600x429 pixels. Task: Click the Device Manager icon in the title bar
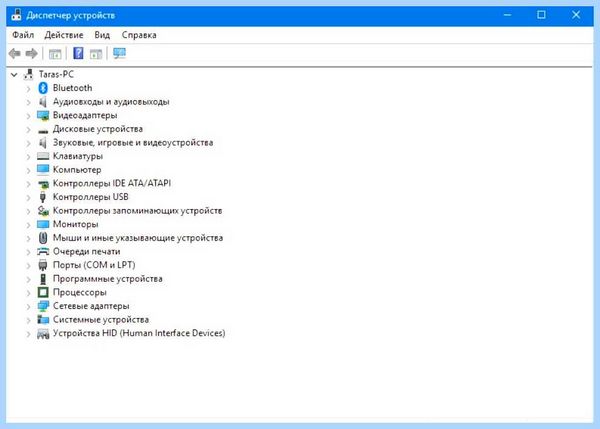pos(16,15)
